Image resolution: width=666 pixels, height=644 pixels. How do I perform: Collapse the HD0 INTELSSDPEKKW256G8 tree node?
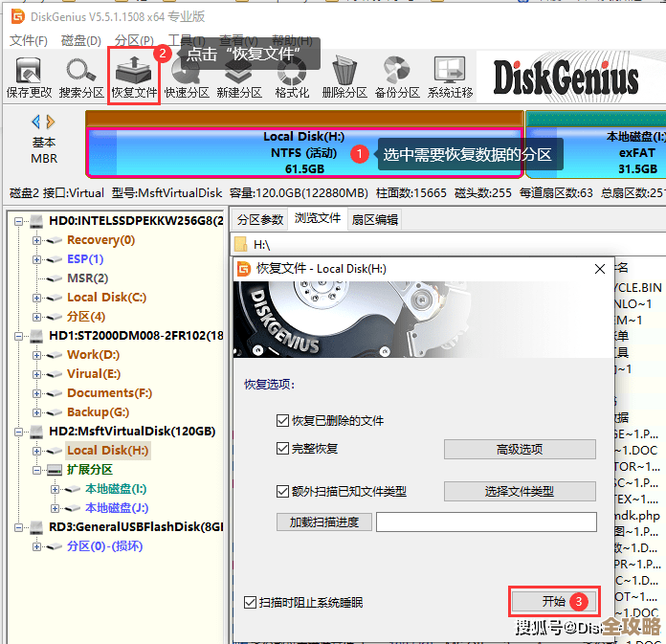[x=18, y=221]
